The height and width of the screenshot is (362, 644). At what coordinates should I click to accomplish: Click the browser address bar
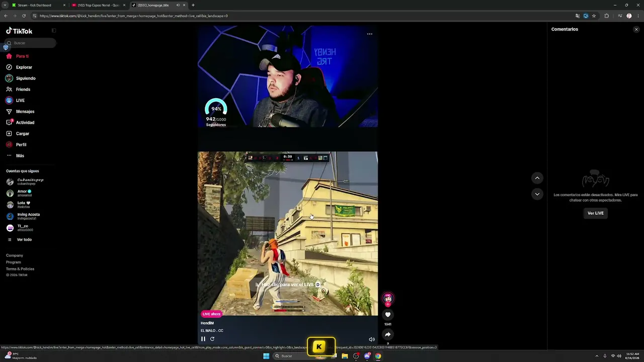[x=302, y=16]
